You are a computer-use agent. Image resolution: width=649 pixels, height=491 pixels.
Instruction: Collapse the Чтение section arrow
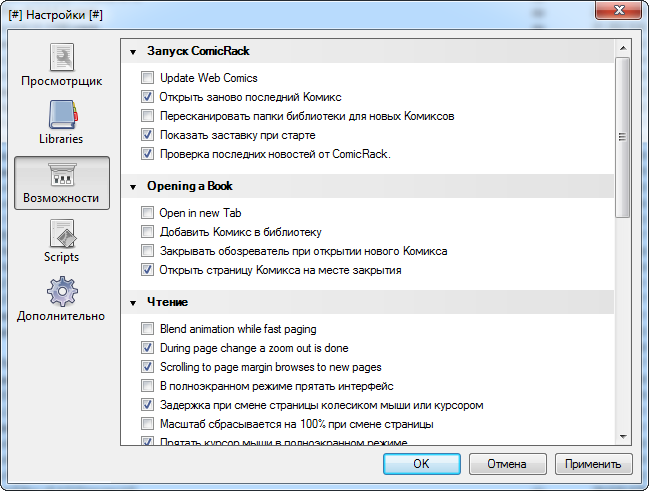(133, 302)
